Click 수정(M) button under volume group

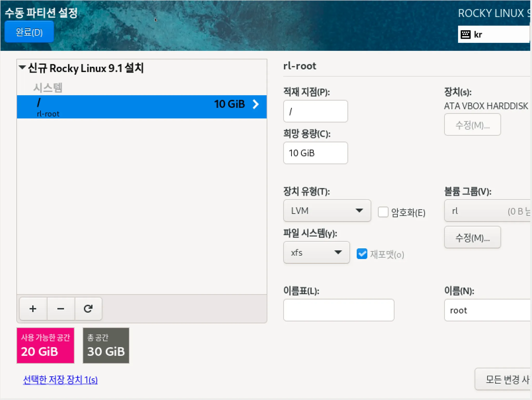click(472, 237)
